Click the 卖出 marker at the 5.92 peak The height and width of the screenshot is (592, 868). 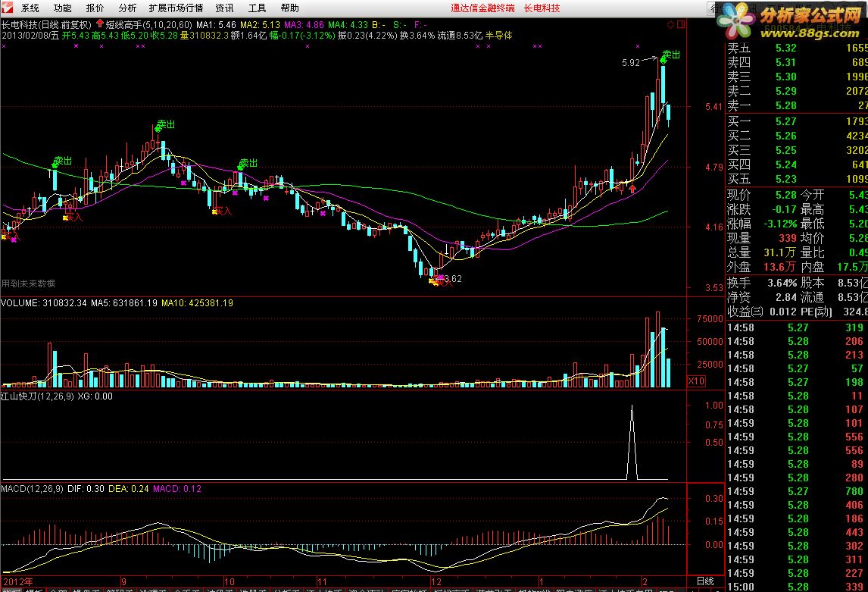point(671,55)
